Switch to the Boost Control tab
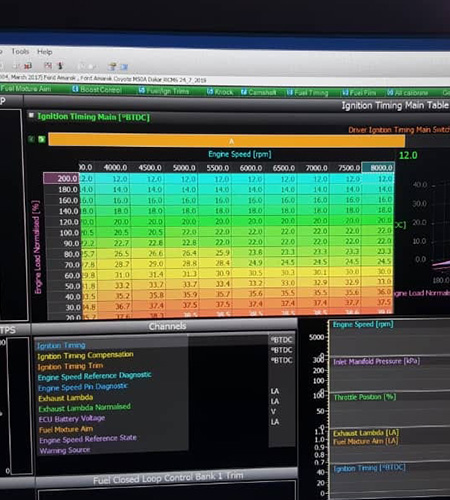 pyautogui.click(x=97, y=89)
